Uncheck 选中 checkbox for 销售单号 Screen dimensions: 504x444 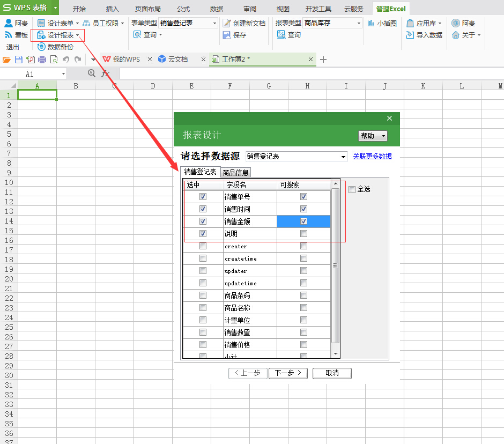pyautogui.click(x=203, y=196)
